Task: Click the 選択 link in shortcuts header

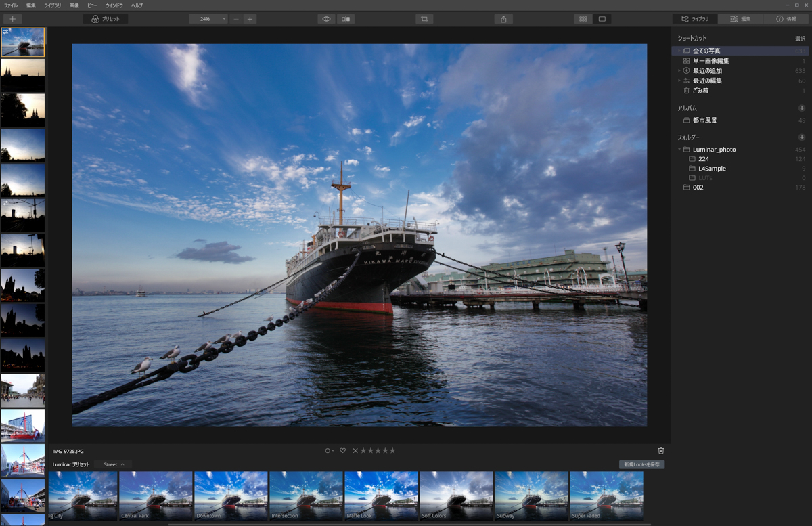Action: 800,39
